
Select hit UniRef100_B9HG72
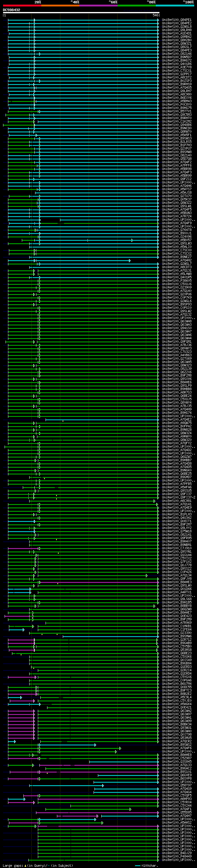coord(177,60)
